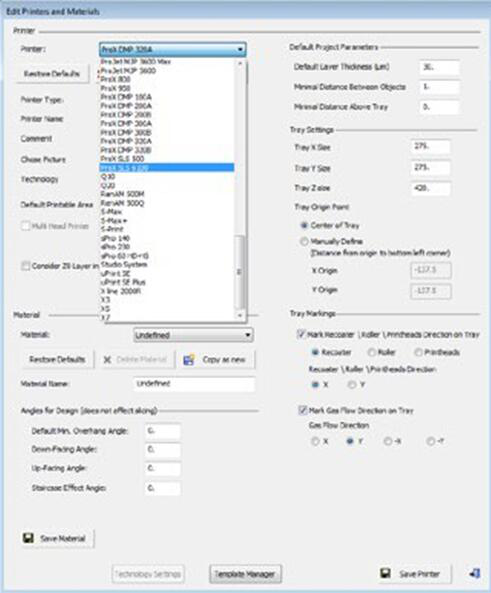
Task: Select Manually Define origin option
Action: [x=304, y=242]
